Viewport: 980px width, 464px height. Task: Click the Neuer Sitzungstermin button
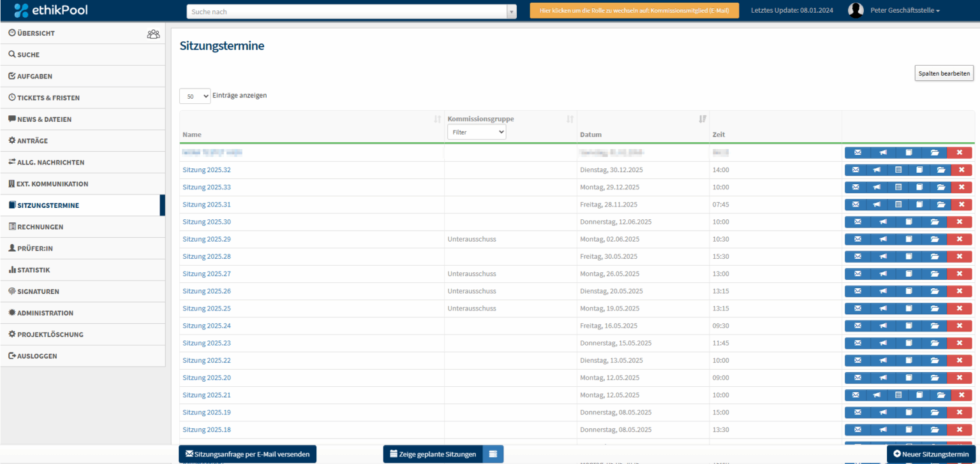931,454
